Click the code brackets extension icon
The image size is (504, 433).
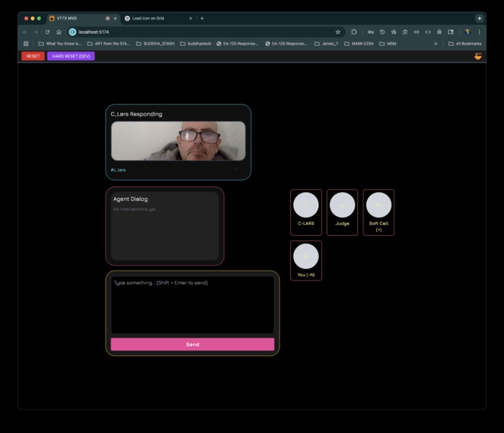[428, 32]
